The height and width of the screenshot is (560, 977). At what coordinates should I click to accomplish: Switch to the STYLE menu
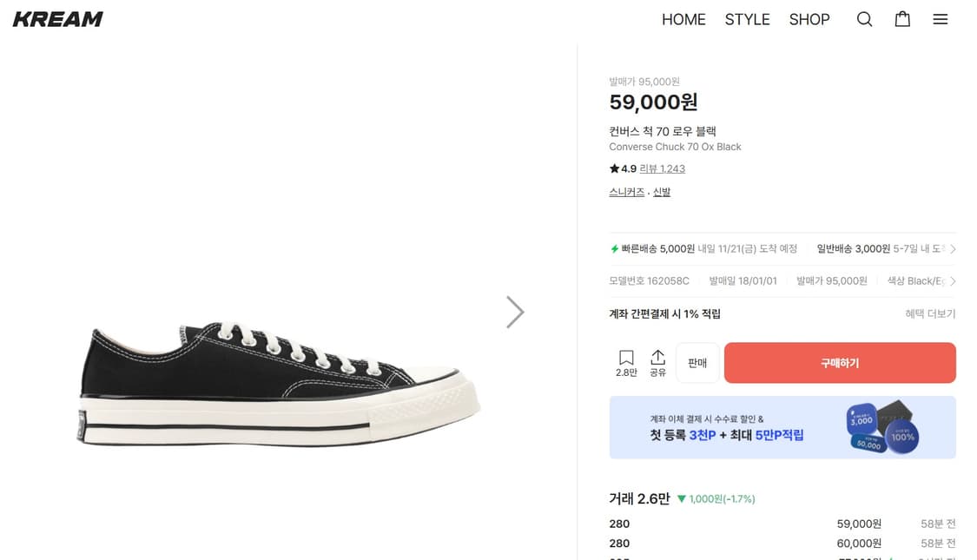point(747,18)
